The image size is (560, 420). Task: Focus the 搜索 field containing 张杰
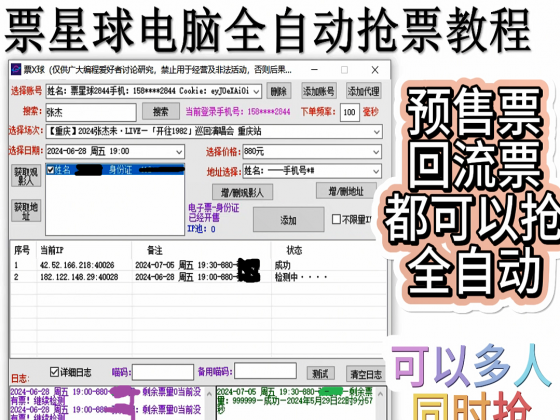point(91,112)
